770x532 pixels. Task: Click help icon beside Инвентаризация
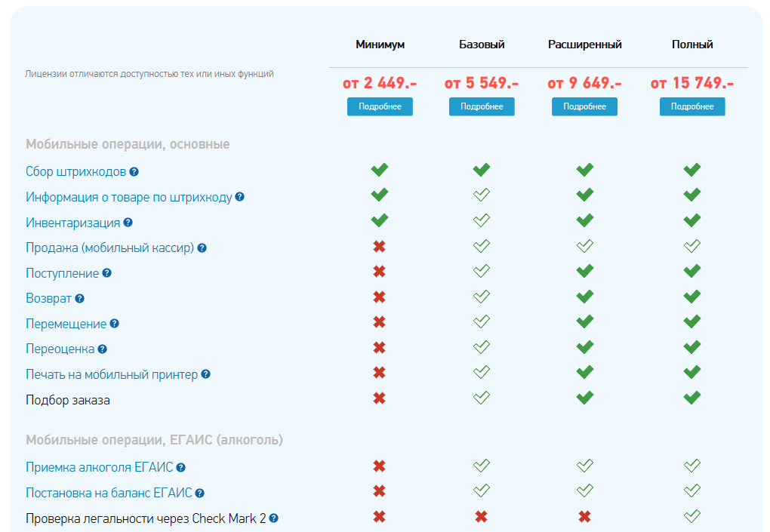click(x=128, y=223)
